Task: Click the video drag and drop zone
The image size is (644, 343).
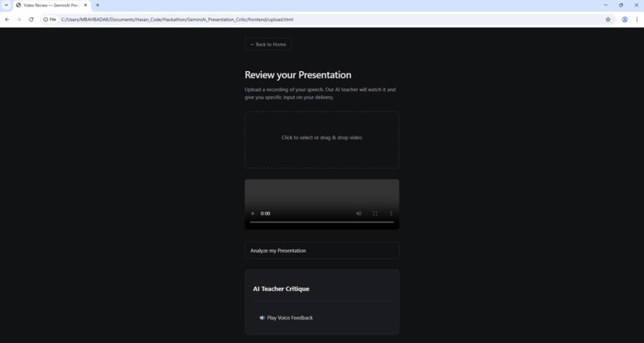Action: (321, 140)
